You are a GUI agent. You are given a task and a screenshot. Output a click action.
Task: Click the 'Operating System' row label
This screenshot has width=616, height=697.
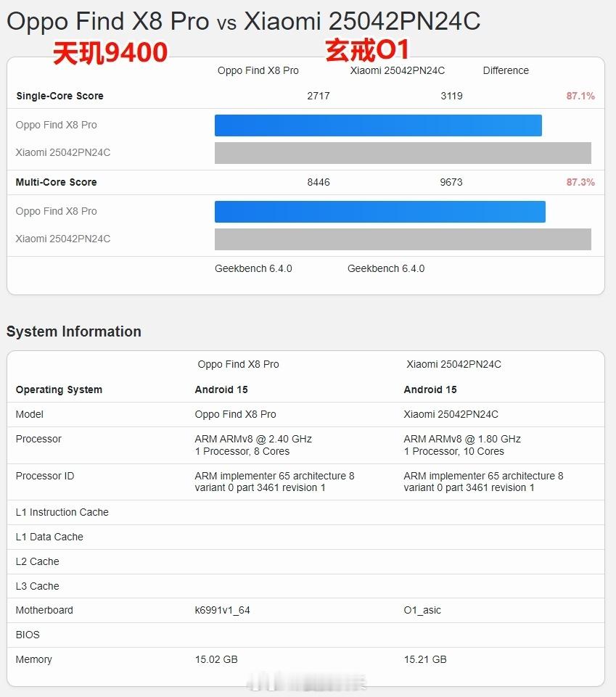pos(59,389)
